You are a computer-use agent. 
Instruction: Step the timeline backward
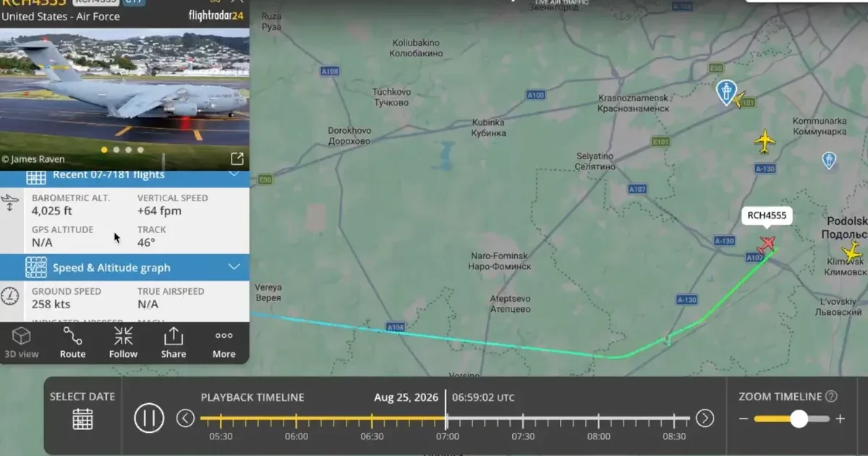(x=186, y=418)
